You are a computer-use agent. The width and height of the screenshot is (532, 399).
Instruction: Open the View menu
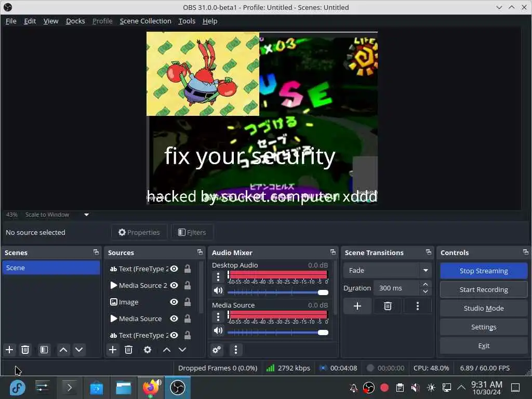(51, 21)
